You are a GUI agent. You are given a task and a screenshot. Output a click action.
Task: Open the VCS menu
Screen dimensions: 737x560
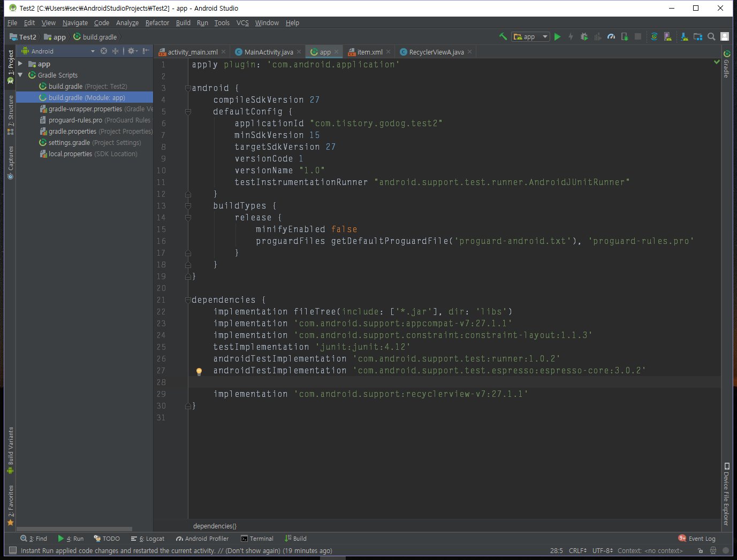coord(242,22)
